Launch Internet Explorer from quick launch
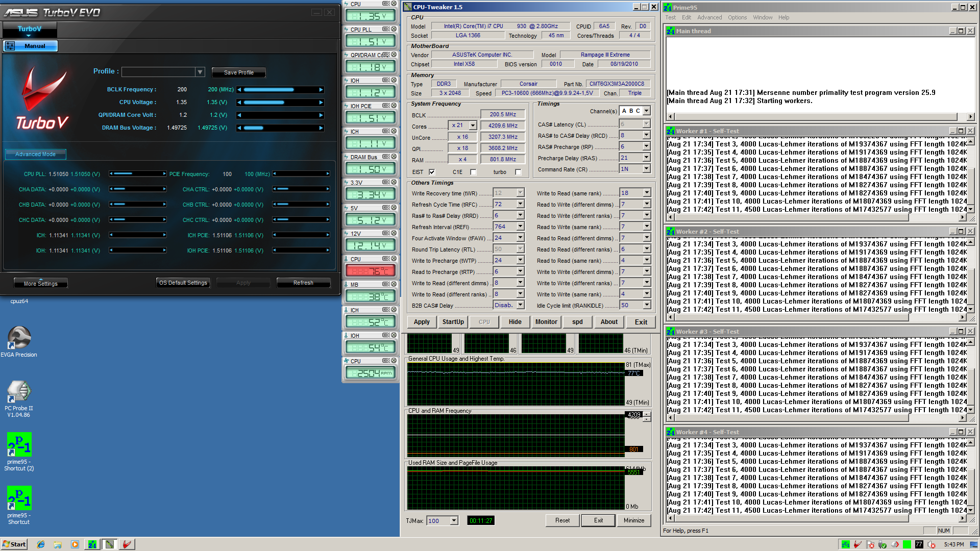The width and height of the screenshot is (980, 551). tap(41, 544)
